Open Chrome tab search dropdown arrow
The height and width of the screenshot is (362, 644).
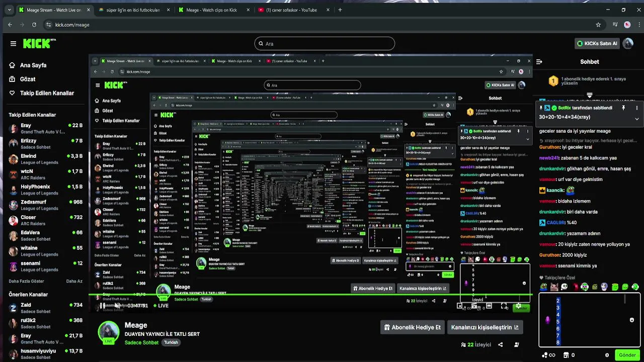point(9,10)
